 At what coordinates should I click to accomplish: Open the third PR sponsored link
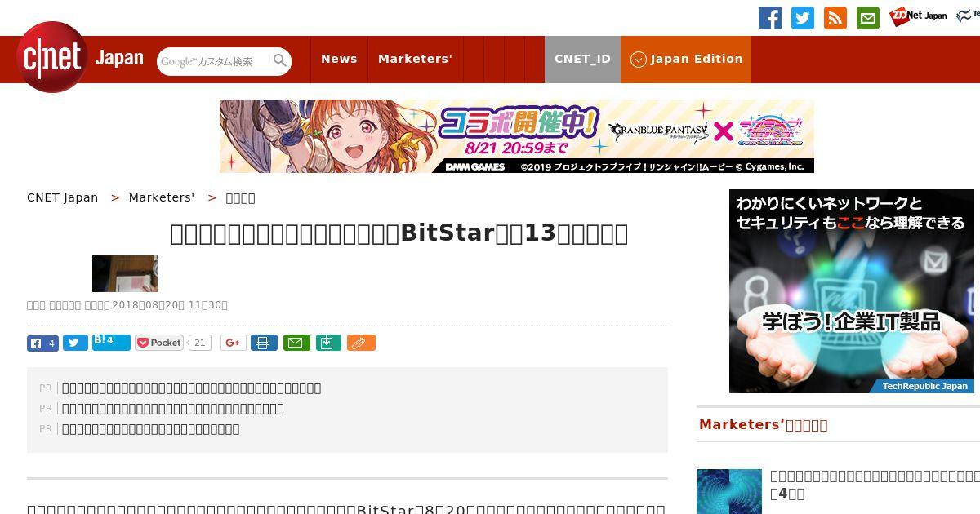pyautogui.click(x=151, y=429)
